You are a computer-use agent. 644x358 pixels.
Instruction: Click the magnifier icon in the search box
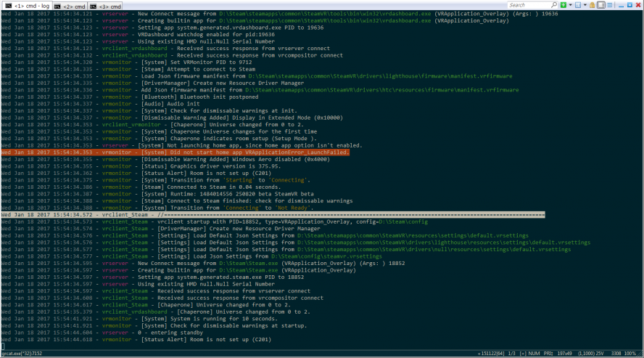pos(555,5)
